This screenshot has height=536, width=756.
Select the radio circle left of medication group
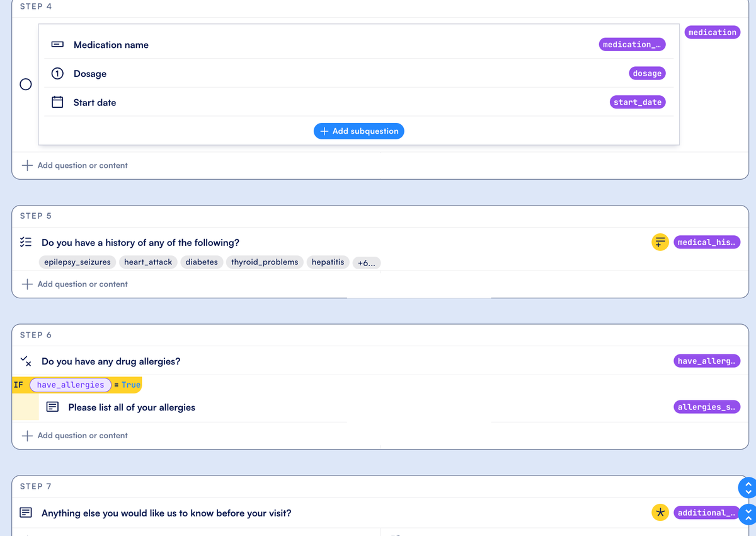pos(26,84)
